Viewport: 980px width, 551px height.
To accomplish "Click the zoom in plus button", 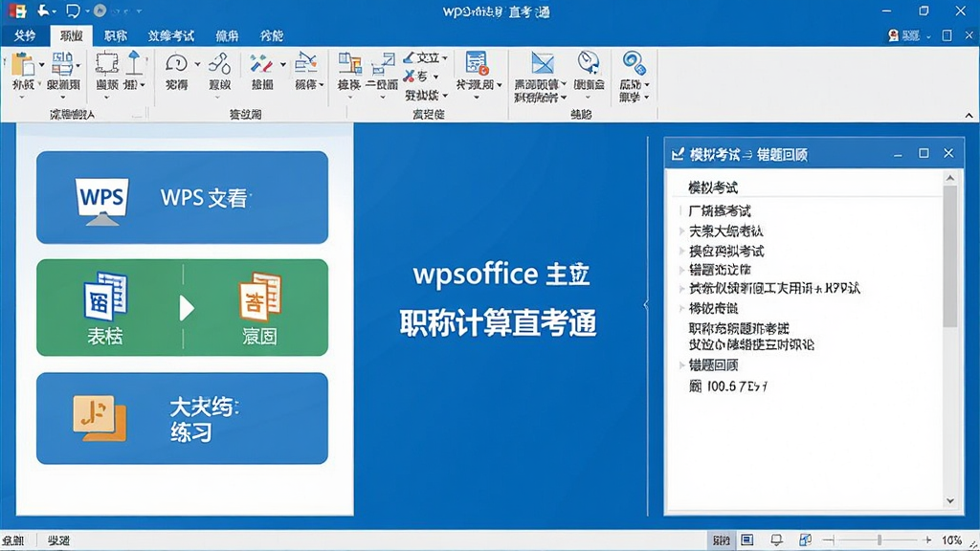I will coord(927,540).
